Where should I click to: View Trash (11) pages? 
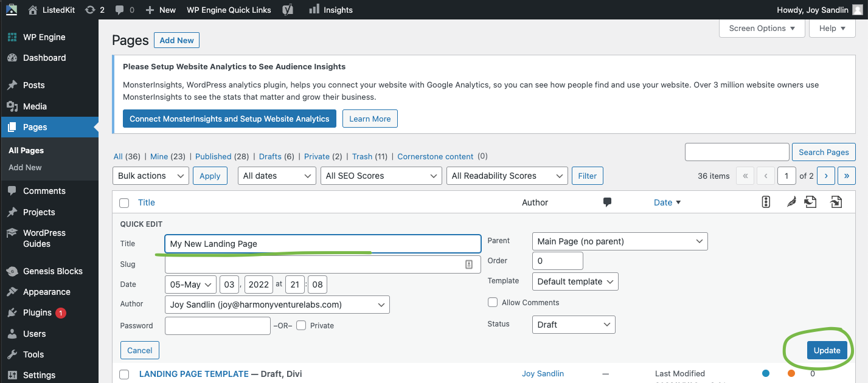tap(370, 156)
